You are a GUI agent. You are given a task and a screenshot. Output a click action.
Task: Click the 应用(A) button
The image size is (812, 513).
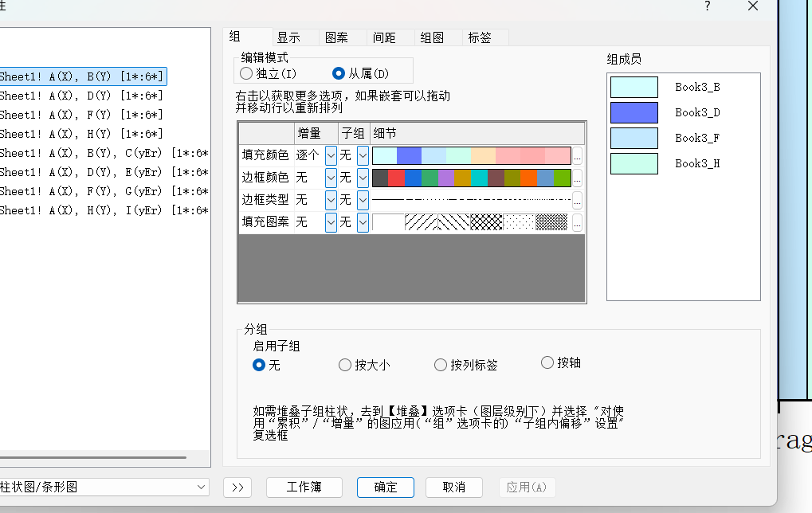pos(527,488)
